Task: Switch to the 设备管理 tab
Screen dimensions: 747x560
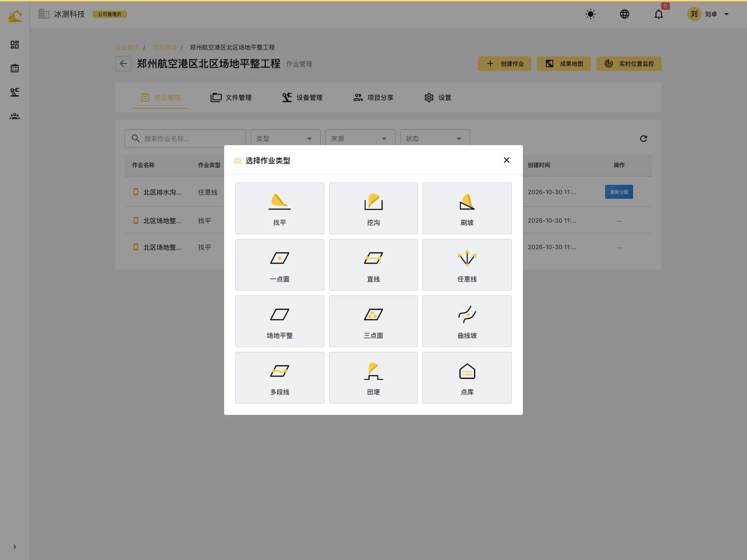Action: 302,98
